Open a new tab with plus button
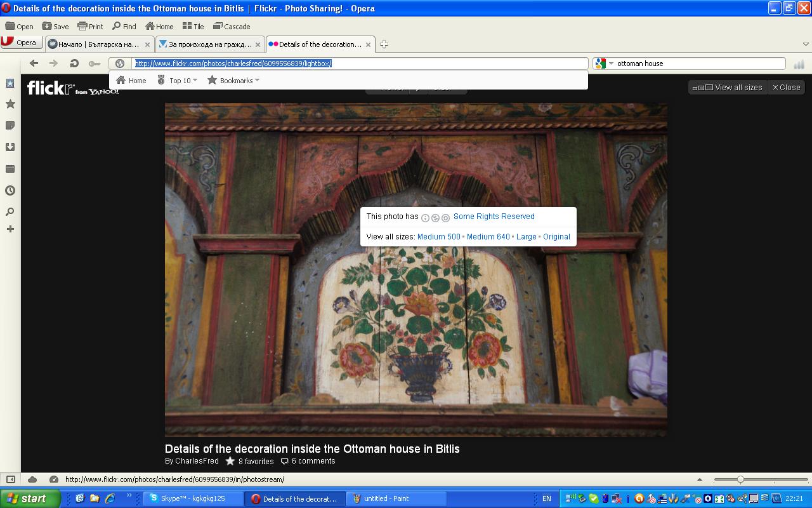 pyautogui.click(x=384, y=44)
